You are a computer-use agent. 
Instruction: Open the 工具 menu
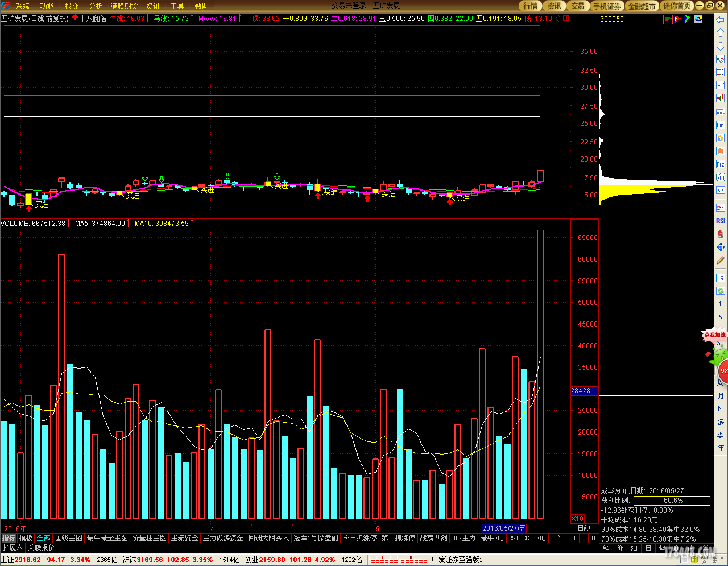(x=177, y=6)
